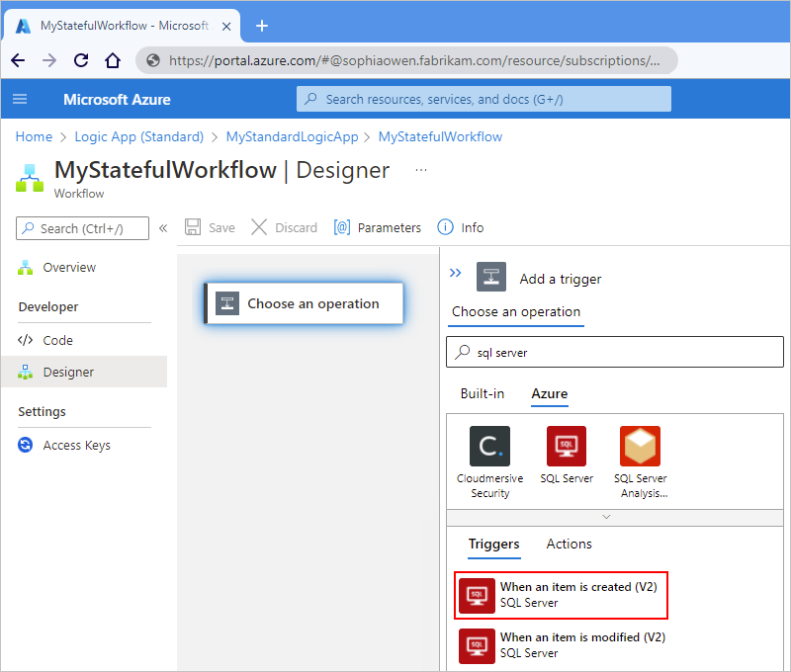Click Microsoft Azure portal title

coord(117,99)
